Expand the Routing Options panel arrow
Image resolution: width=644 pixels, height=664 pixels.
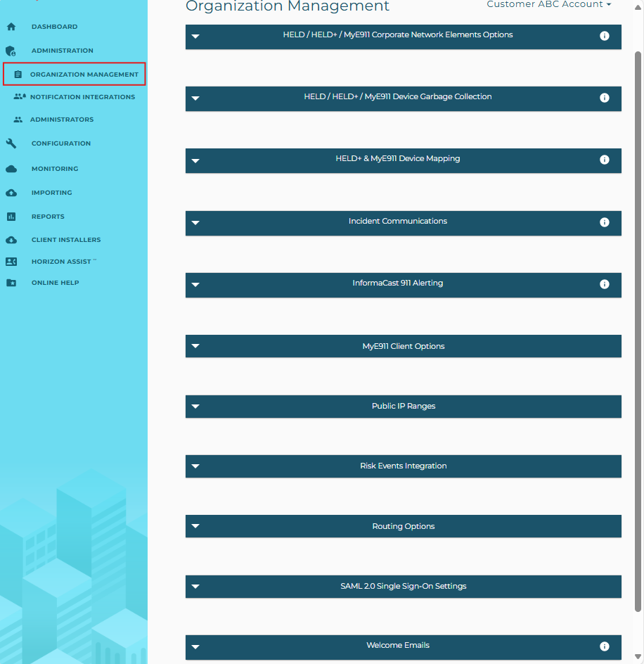pos(195,527)
